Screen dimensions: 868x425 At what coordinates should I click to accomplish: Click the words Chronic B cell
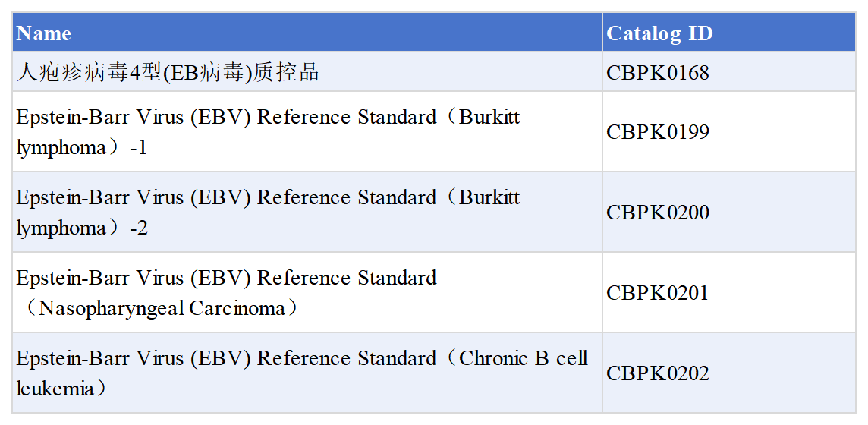(x=523, y=359)
